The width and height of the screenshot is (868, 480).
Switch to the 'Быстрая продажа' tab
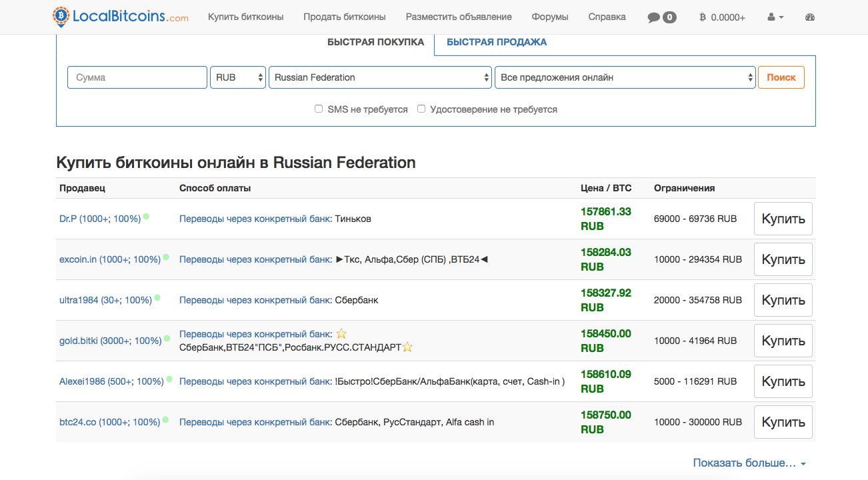(x=496, y=42)
